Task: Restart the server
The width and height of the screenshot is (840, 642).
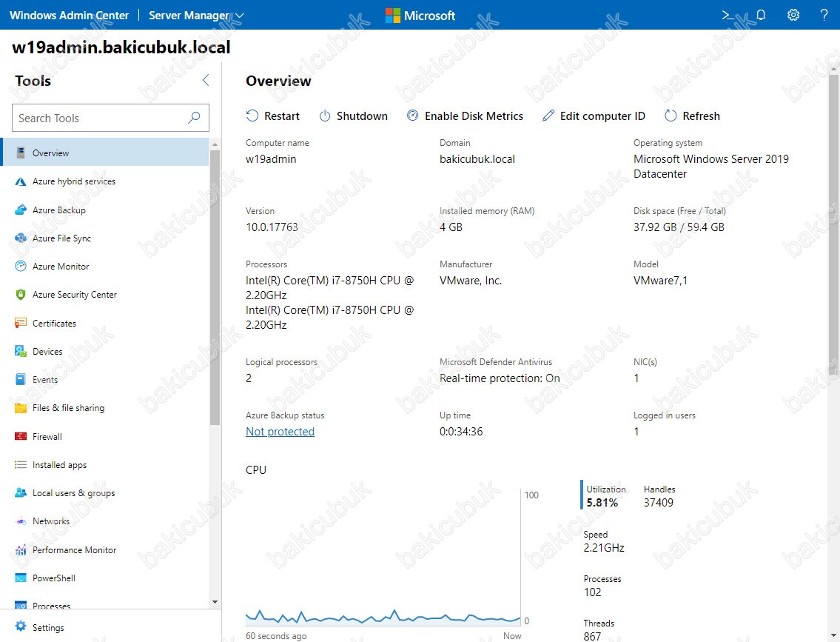Action: pyautogui.click(x=272, y=116)
